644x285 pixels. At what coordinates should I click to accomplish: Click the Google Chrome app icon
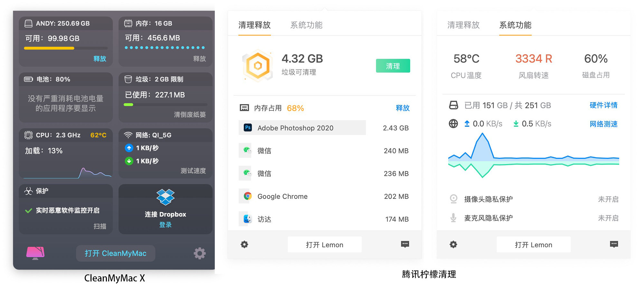pyautogui.click(x=247, y=196)
